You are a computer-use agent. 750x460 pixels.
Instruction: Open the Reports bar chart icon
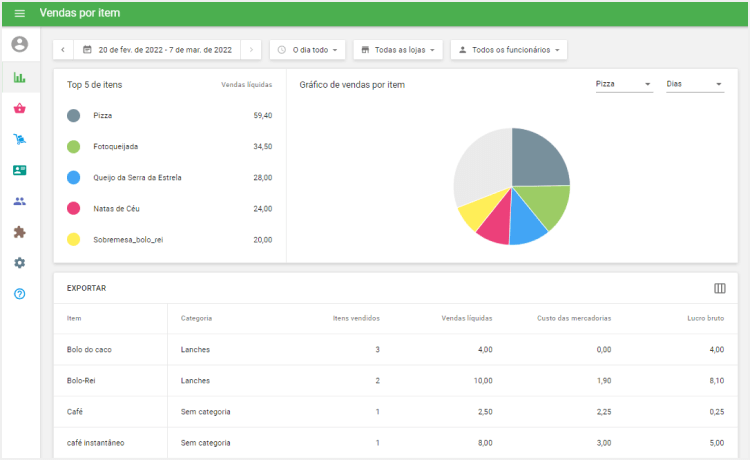pyautogui.click(x=20, y=77)
